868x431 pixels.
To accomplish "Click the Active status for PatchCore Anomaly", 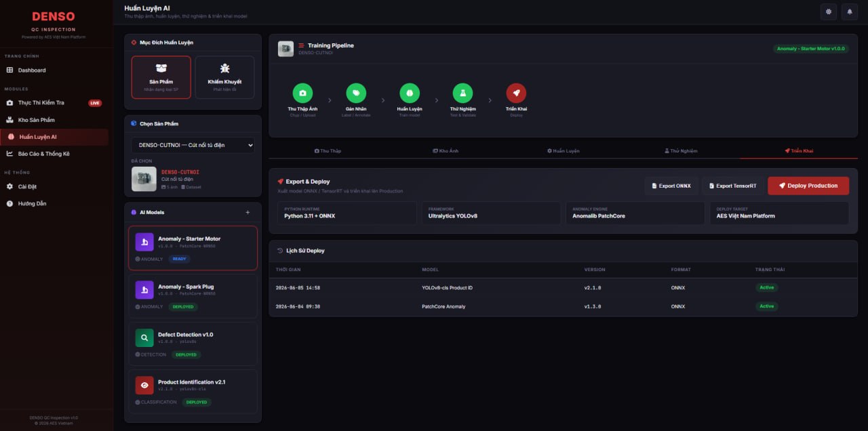I will [766, 306].
